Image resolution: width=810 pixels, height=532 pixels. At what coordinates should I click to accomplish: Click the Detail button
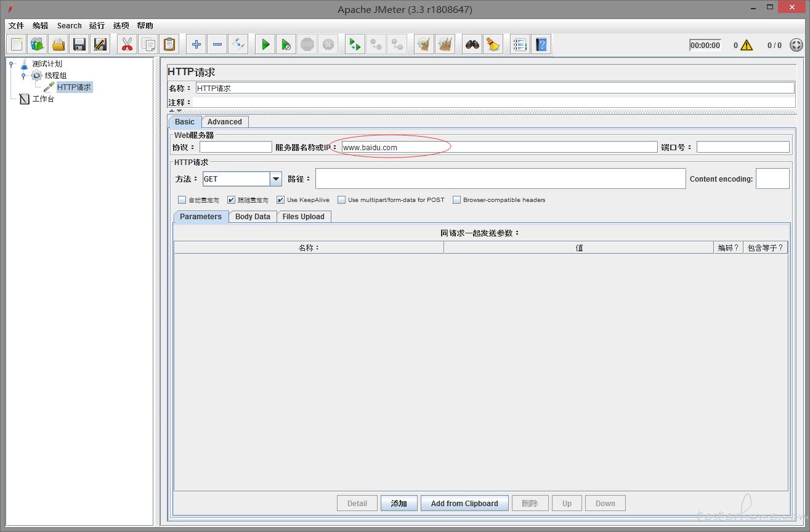tap(357, 503)
